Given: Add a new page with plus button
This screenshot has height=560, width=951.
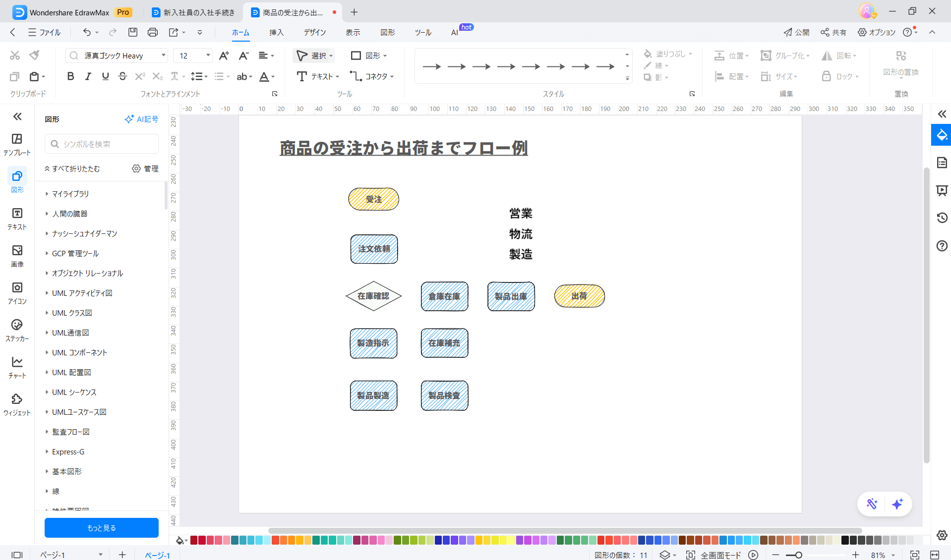Looking at the screenshot, I should (122, 555).
